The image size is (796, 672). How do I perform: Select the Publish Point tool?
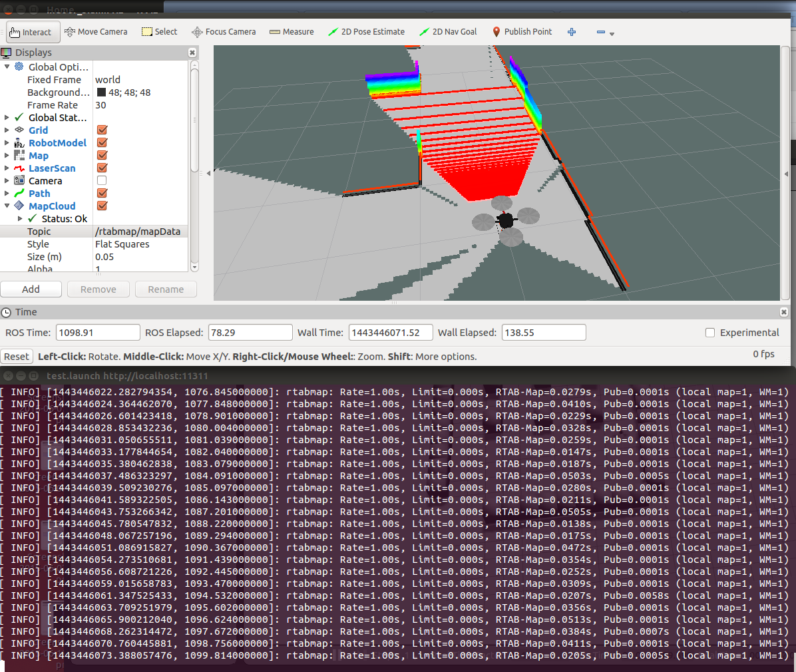522,32
